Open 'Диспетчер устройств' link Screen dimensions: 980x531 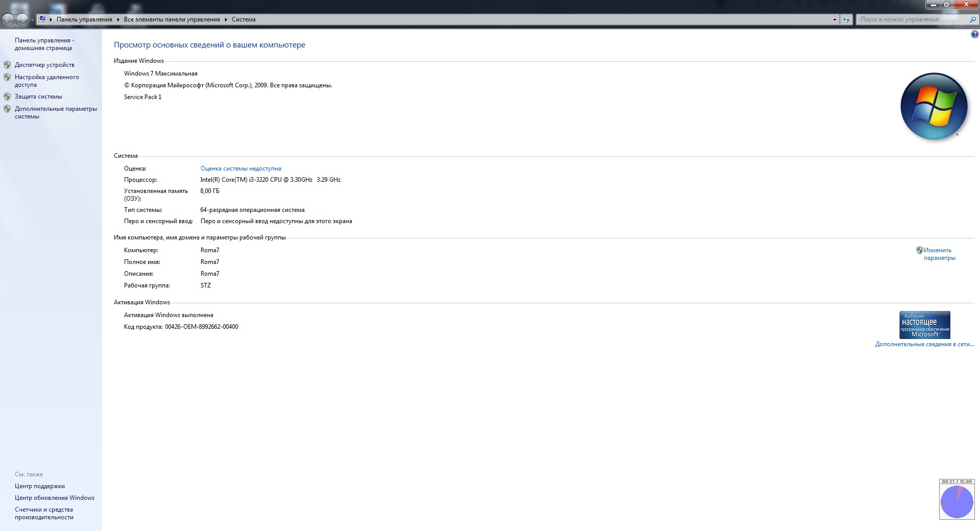(44, 65)
